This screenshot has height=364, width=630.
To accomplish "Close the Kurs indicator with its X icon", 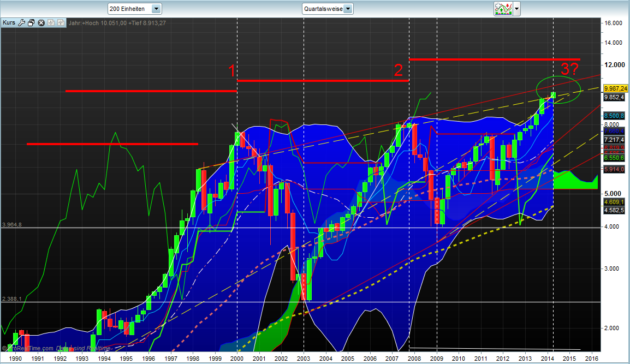I will [40, 22].
